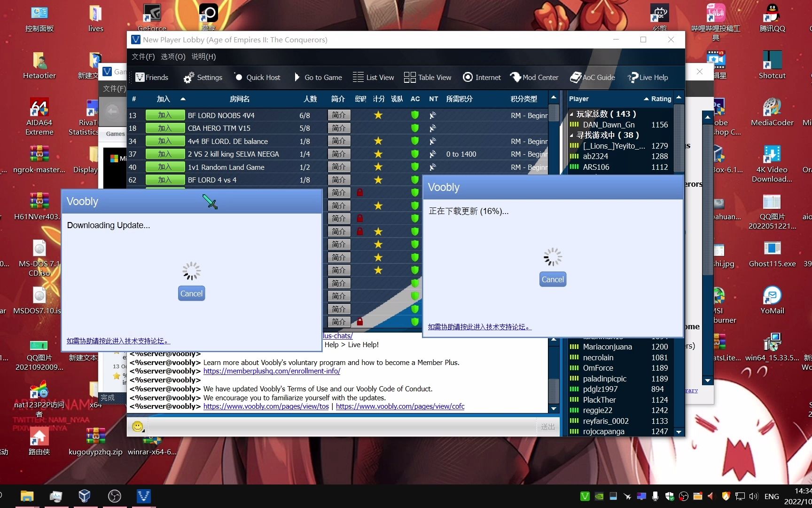Open Settings gear in lobby toolbar
Image resolution: width=812 pixels, height=508 pixels.
203,77
